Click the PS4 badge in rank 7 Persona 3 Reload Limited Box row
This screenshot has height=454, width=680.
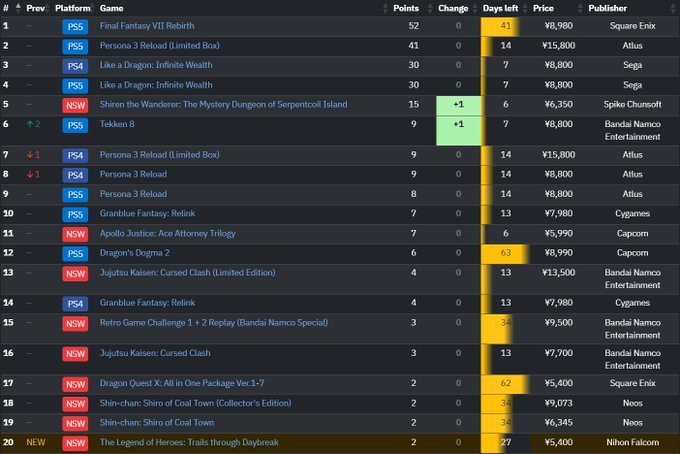[x=75, y=155]
